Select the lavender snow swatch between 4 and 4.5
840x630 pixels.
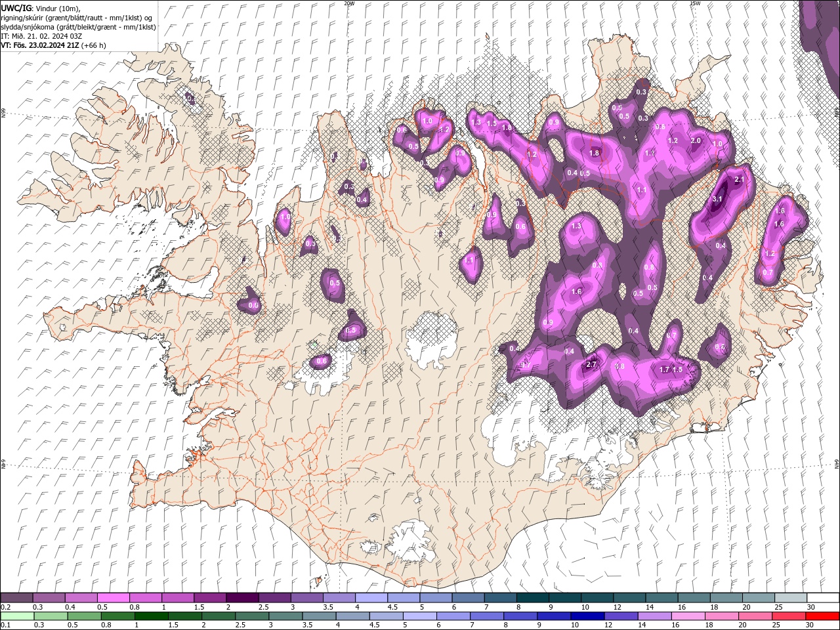point(371,598)
